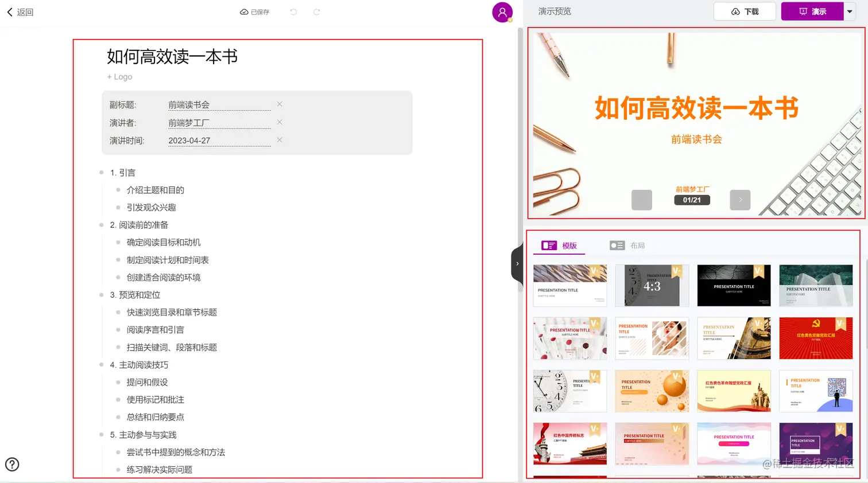The width and height of the screenshot is (868, 483).
Task: Click the outline item 1. 引言
Action: coord(123,173)
